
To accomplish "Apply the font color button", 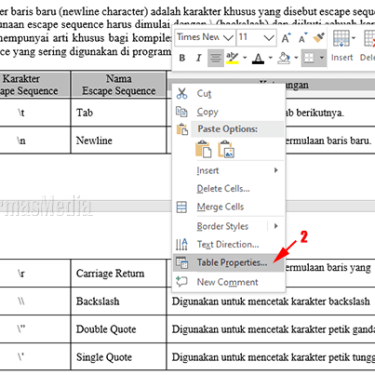I will point(258,58).
